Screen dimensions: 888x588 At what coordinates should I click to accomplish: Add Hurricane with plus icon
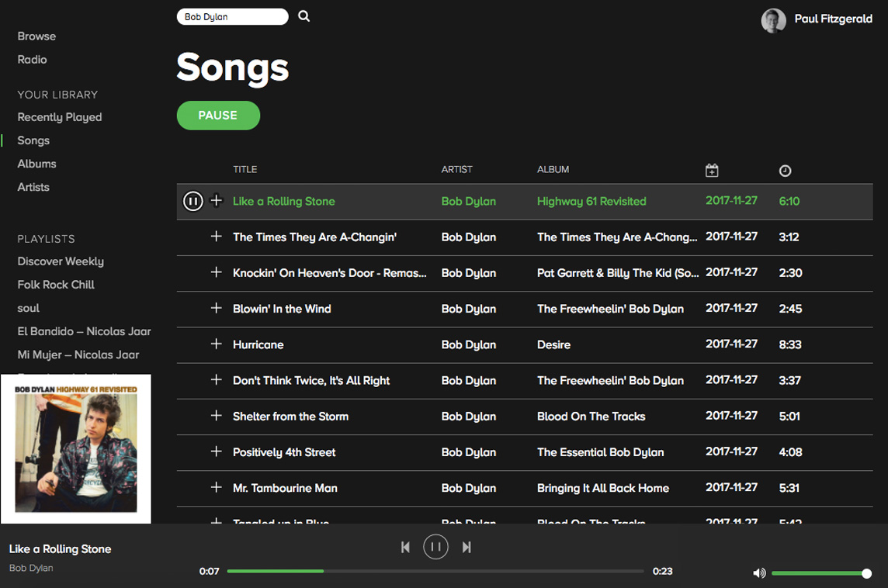(217, 344)
